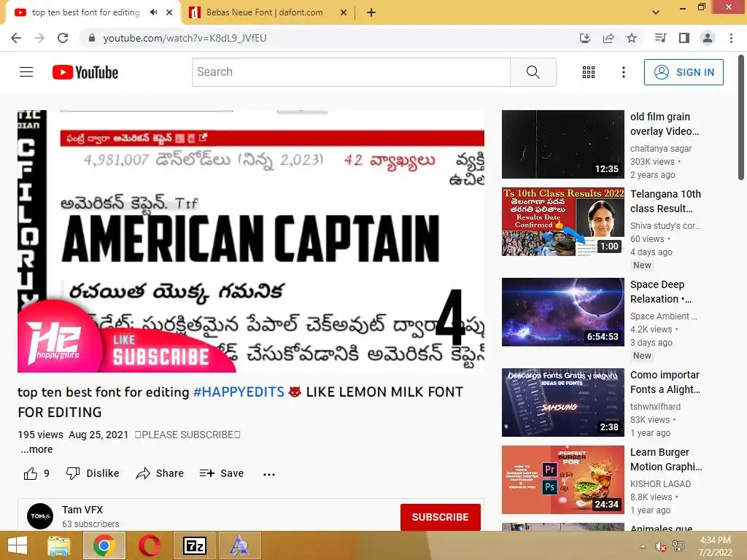Subscribe to Tam VFX channel
Image resolution: width=747 pixels, height=560 pixels.
[440, 517]
